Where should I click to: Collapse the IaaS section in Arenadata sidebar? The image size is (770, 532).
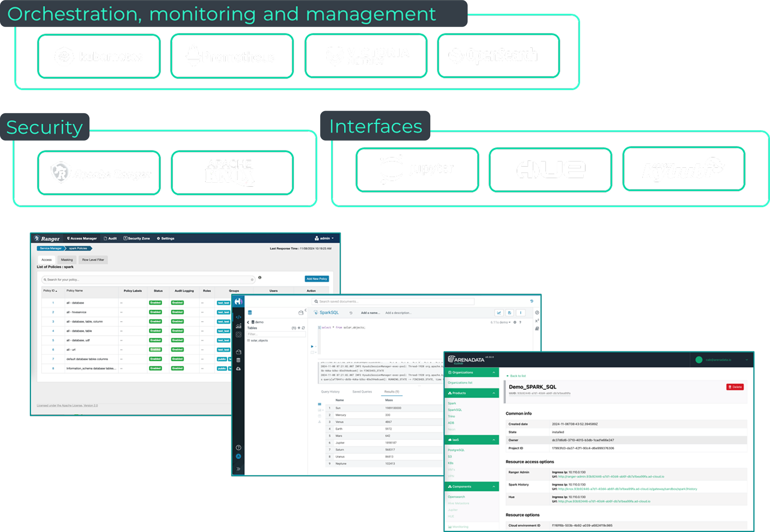coord(494,440)
